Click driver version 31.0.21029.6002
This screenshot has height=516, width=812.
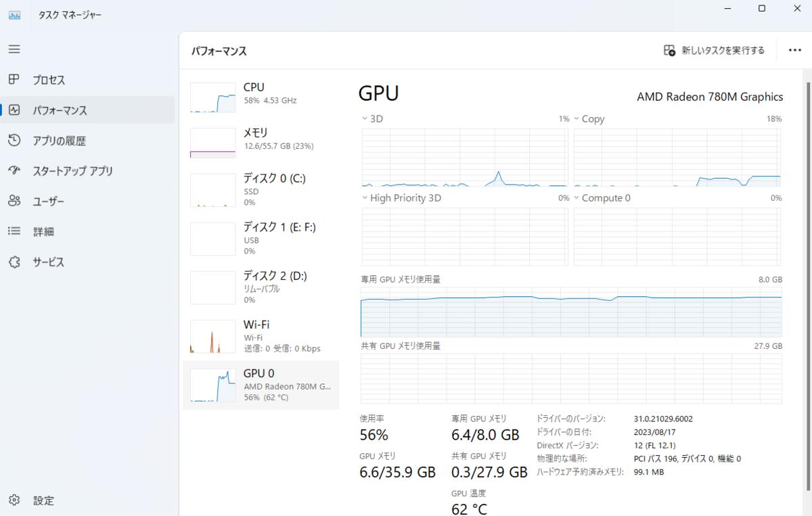(663, 419)
